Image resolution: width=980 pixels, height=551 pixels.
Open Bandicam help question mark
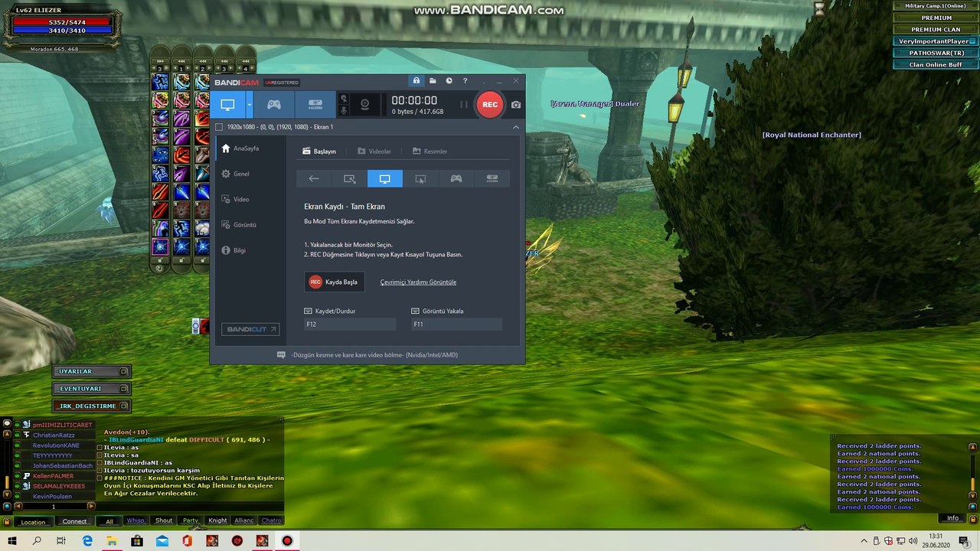click(465, 80)
